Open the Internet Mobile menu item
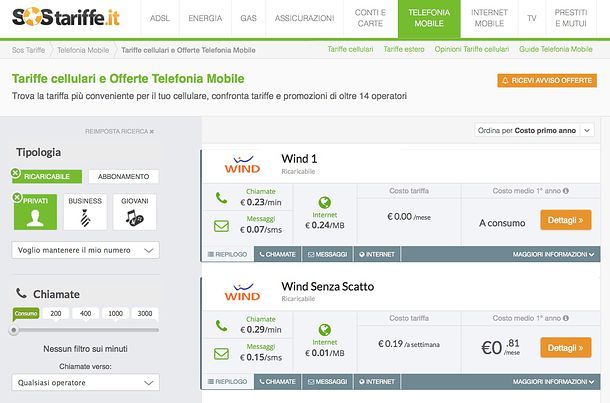 (x=489, y=18)
